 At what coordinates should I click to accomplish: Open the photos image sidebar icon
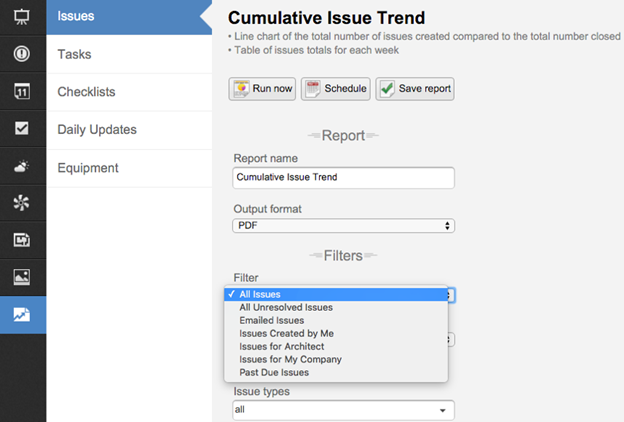click(x=22, y=276)
